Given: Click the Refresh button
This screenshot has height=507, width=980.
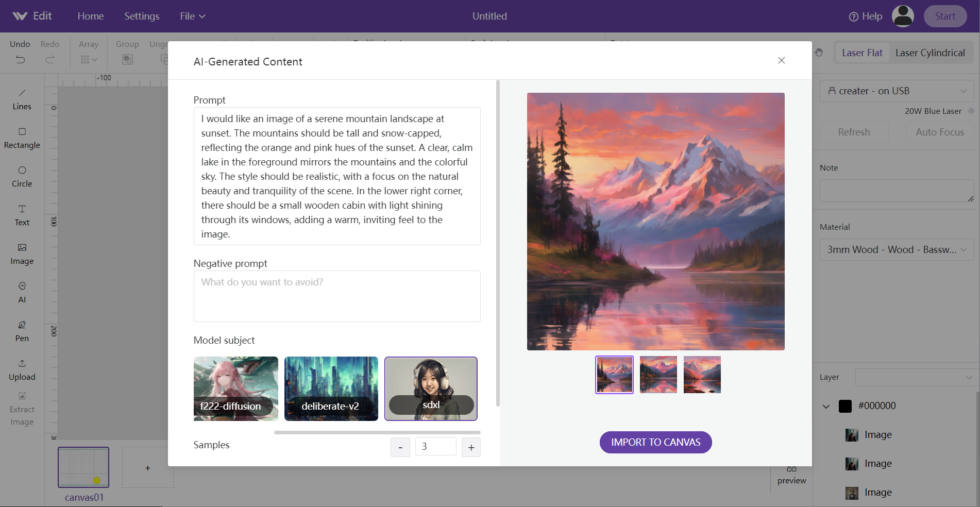Looking at the screenshot, I should (853, 132).
